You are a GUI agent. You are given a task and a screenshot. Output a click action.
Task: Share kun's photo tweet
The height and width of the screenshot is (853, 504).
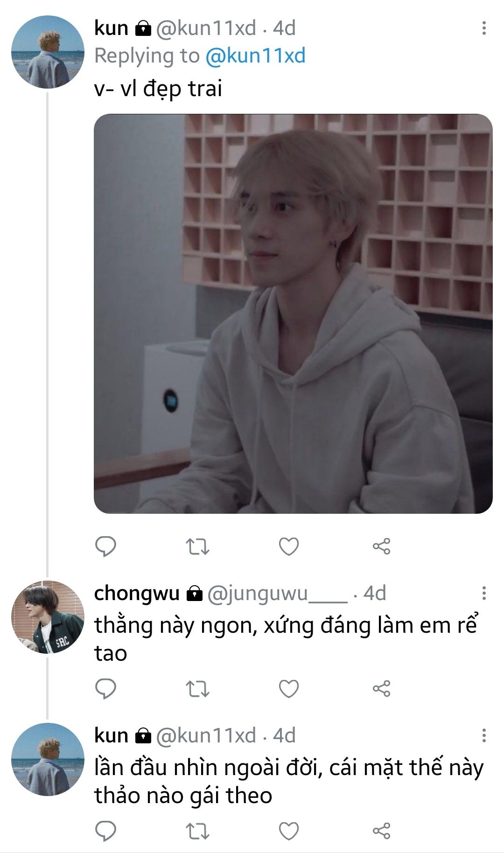tap(381, 546)
